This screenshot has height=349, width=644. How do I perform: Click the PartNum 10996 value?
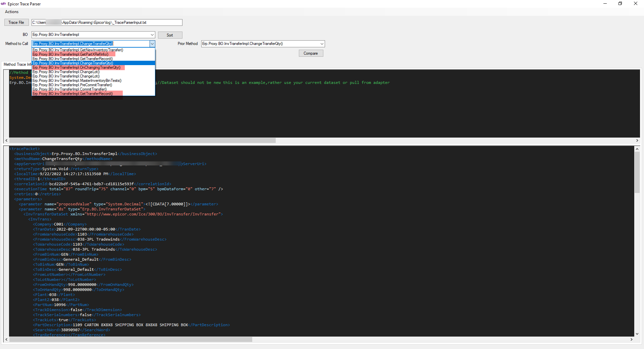pos(60,305)
